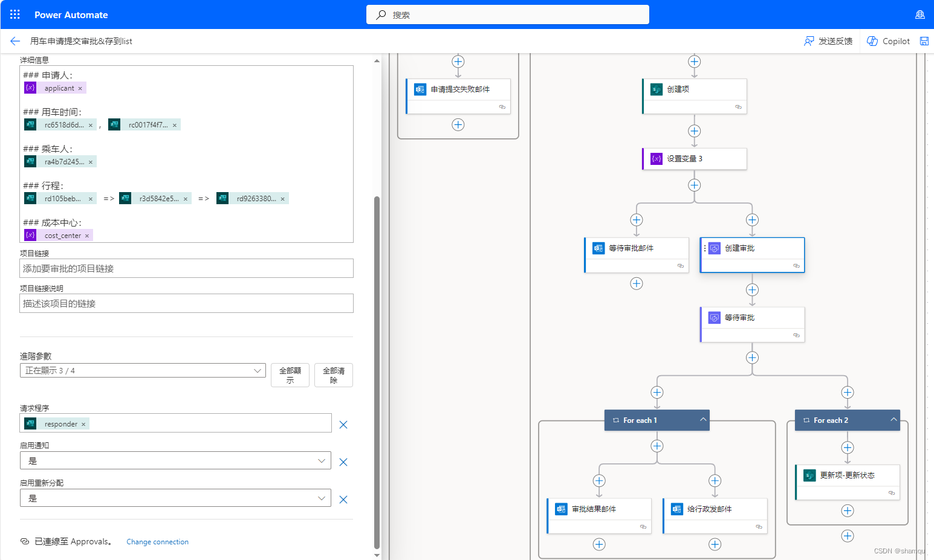Remove the responder chip with its X
934x560 pixels.
point(83,423)
